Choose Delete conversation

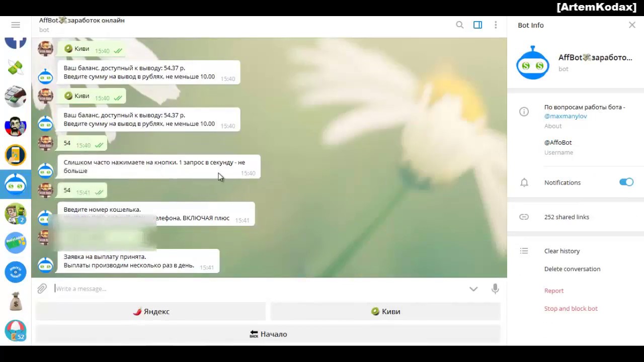(572, 269)
